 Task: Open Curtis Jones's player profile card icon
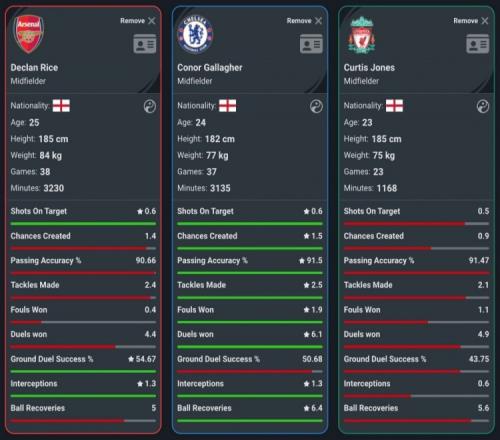pyautogui.click(x=478, y=44)
